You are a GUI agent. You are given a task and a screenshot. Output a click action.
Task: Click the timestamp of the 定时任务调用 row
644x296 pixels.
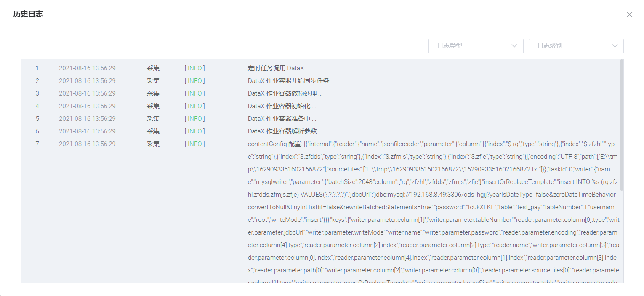(x=87, y=68)
